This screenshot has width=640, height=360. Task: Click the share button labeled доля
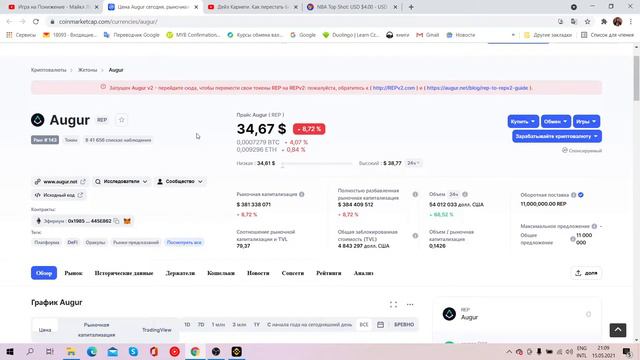[x=586, y=273]
